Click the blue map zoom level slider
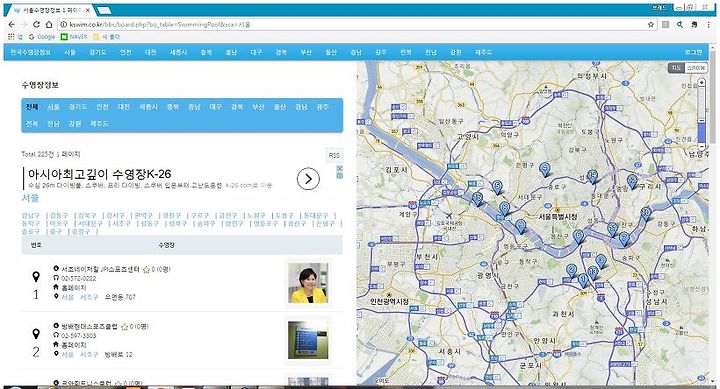Screen dimensions: 720x389 [x=701, y=132]
